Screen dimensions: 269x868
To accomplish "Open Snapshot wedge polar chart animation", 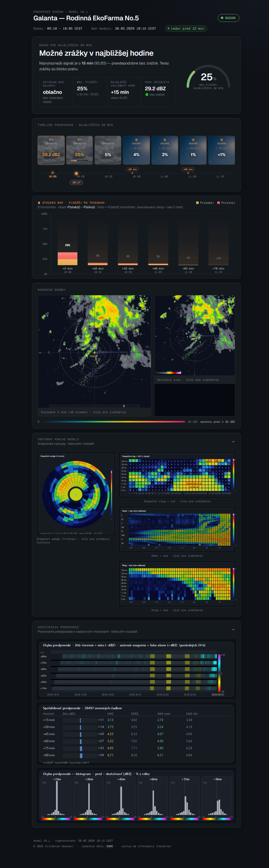I will click(76, 494).
